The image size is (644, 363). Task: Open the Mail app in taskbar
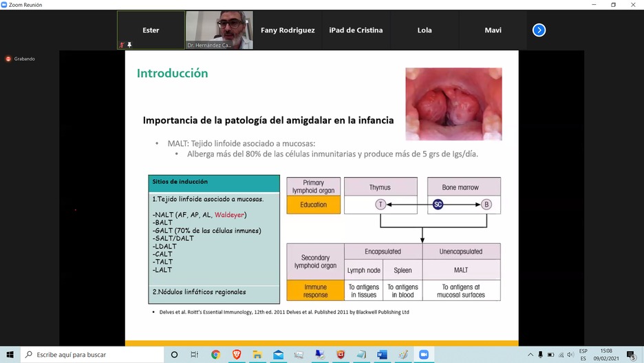point(278,355)
